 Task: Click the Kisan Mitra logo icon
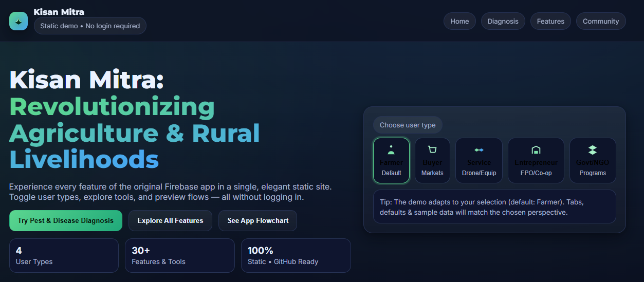pos(19,21)
